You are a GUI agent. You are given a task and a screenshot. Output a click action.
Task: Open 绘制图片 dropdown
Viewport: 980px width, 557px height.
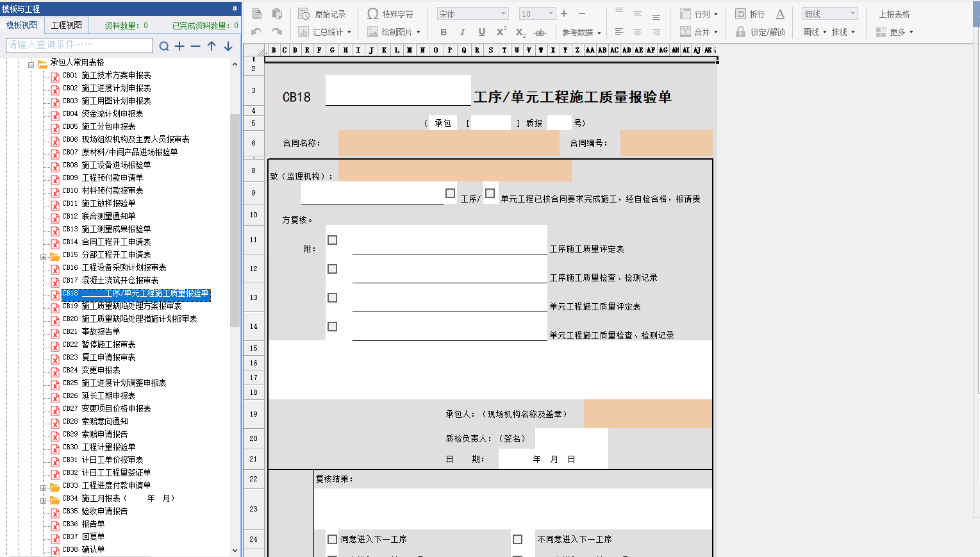tap(394, 32)
